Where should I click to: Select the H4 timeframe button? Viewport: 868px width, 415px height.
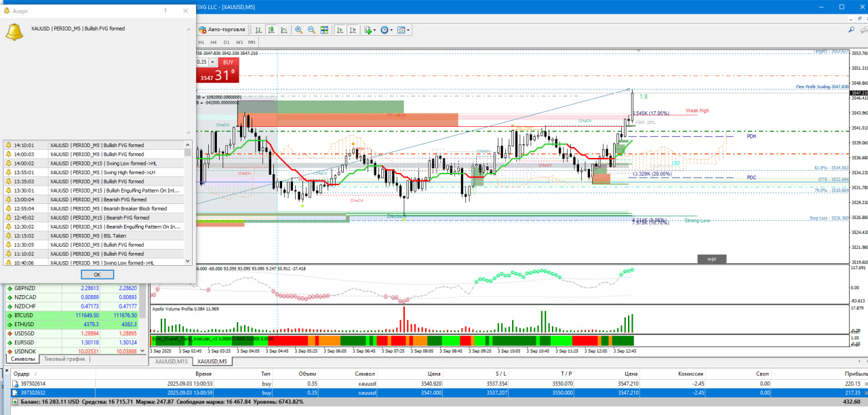coord(213,42)
